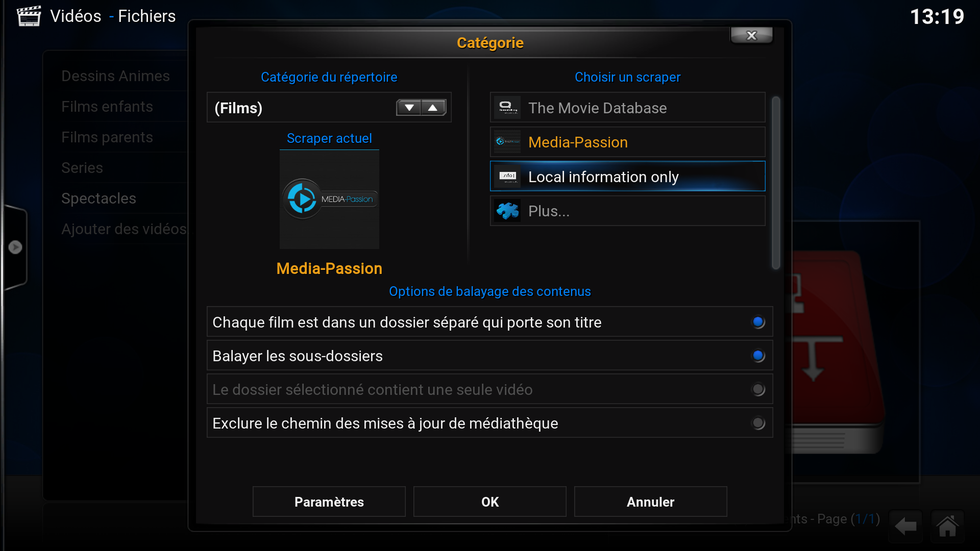
Task: Open the side panel arrow tab
Action: (15, 247)
